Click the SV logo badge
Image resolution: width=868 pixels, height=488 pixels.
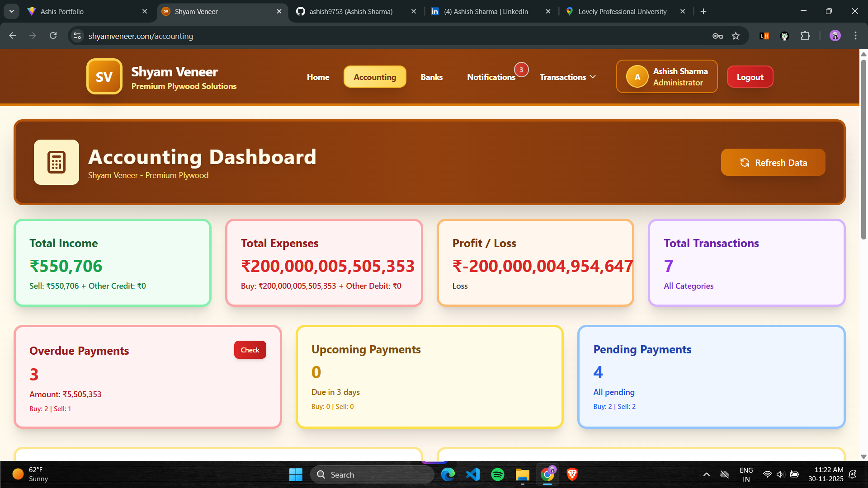tap(104, 77)
